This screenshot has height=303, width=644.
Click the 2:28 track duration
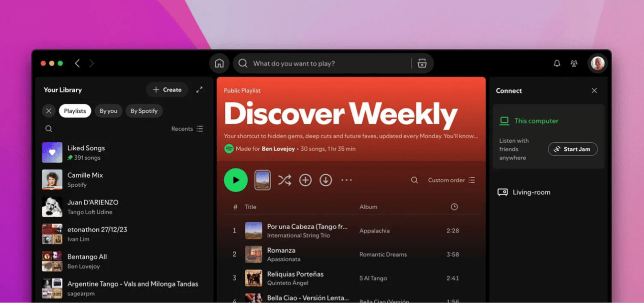pyautogui.click(x=453, y=231)
